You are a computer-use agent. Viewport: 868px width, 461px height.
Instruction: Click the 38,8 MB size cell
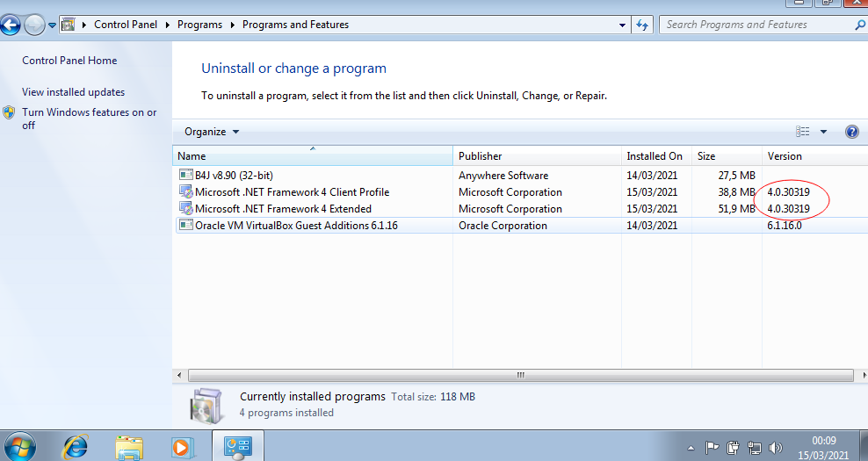736,192
